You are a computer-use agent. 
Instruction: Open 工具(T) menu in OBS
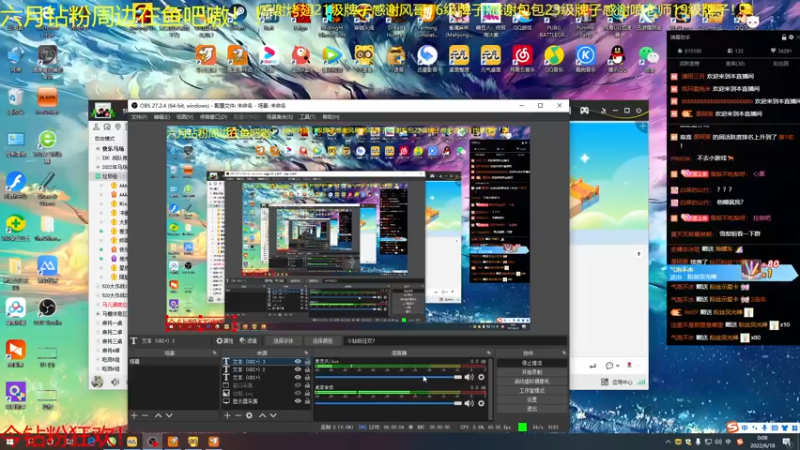point(307,117)
